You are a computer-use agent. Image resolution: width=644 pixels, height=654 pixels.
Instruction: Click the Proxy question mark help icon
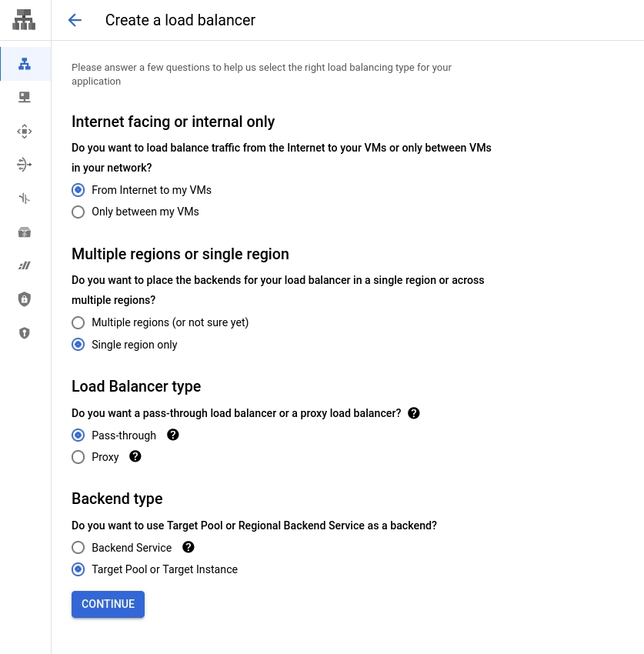tap(135, 456)
